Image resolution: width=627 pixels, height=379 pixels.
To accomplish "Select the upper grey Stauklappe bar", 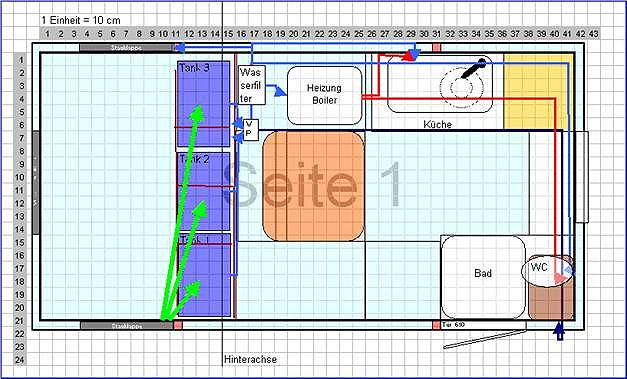I will pos(126,48).
